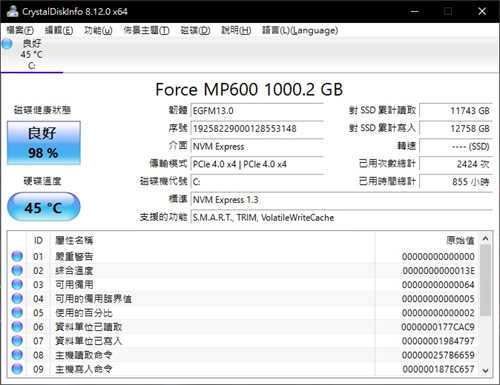Select the C: drive tab showing 45 °C
This screenshot has width=500, height=385.
tap(32, 54)
